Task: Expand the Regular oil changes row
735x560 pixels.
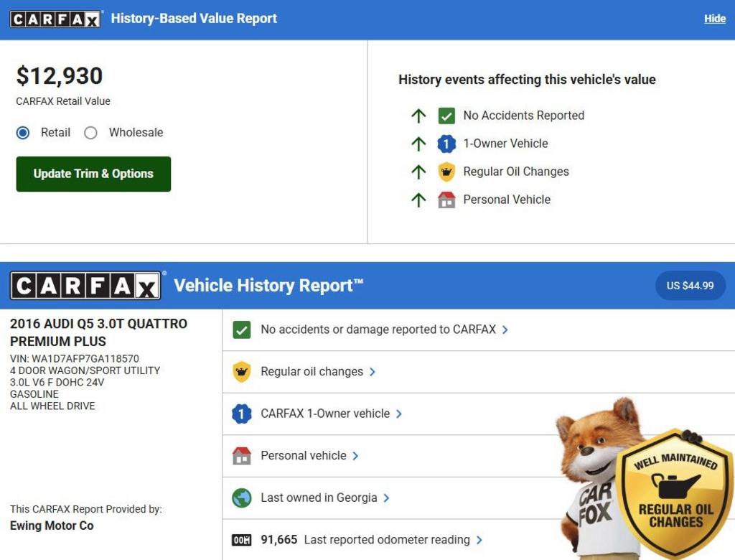Action: [x=318, y=372]
